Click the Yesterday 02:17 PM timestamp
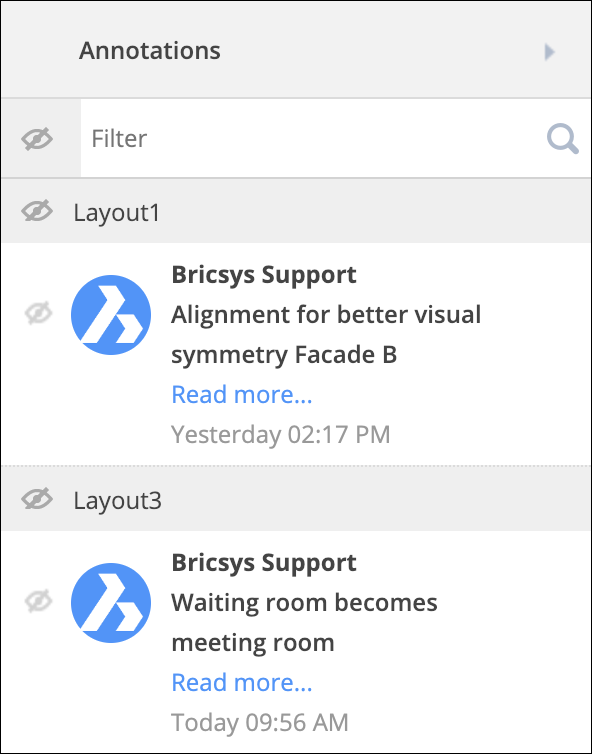The width and height of the screenshot is (592, 754). click(x=281, y=435)
